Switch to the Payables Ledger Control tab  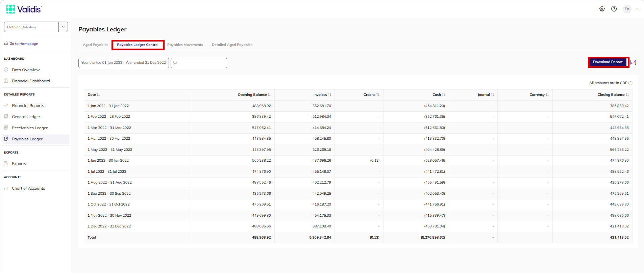[138, 45]
